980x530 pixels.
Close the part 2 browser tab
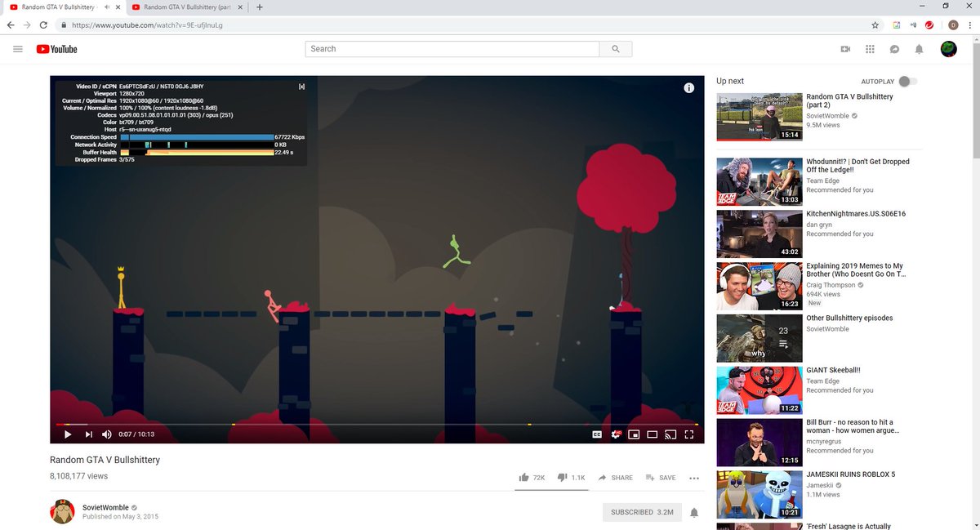(239, 7)
